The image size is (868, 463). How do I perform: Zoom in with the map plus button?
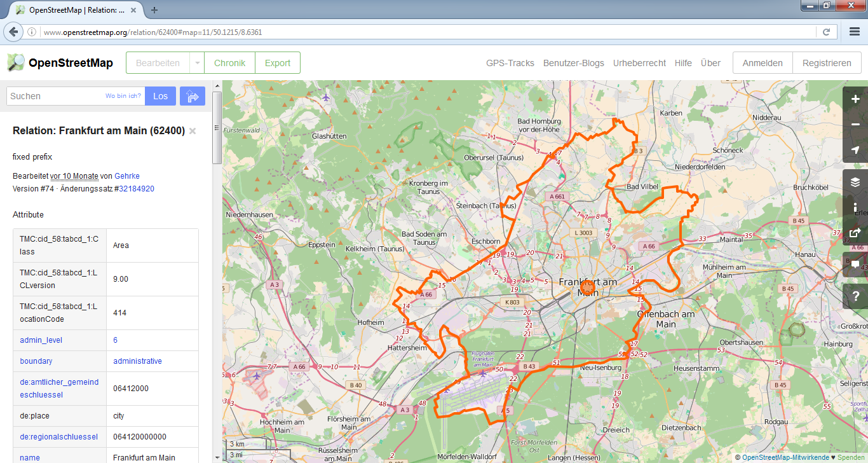click(855, 99)
